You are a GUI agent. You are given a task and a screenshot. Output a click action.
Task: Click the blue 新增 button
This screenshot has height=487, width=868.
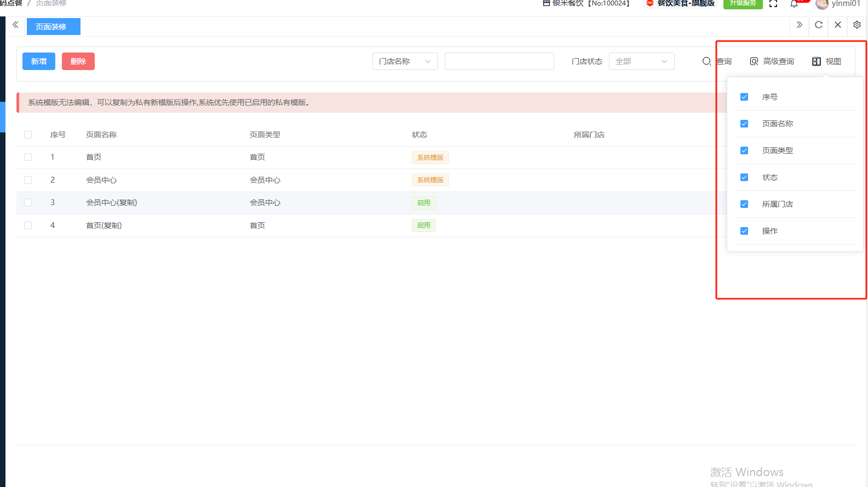click(x=39, y=61)
